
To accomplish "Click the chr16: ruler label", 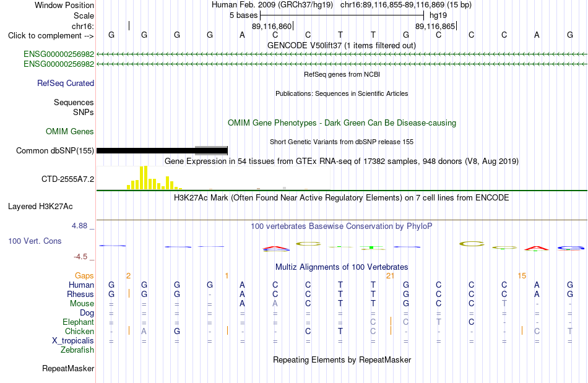I will click(83, 26).
